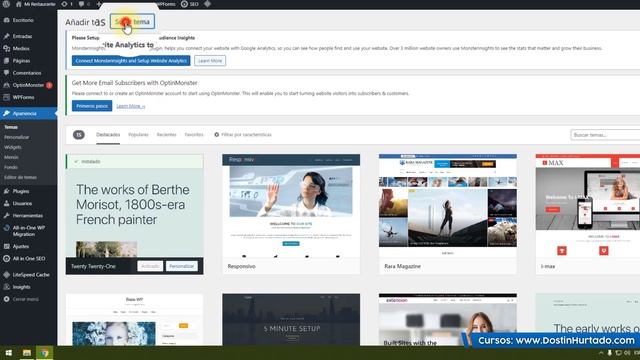Open the comments bubble in admin bar
The height and width of the screenshot is (360, 640).
[x=84, y=4]
